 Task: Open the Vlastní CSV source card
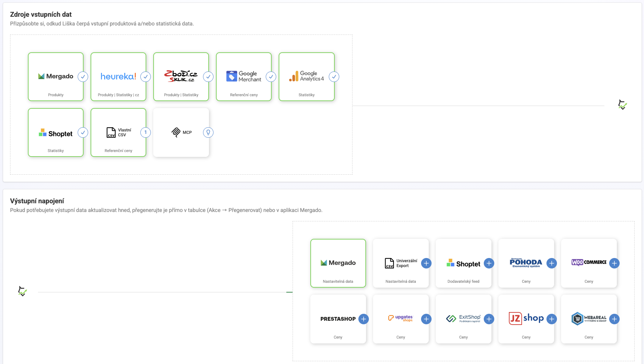(118, 132)
